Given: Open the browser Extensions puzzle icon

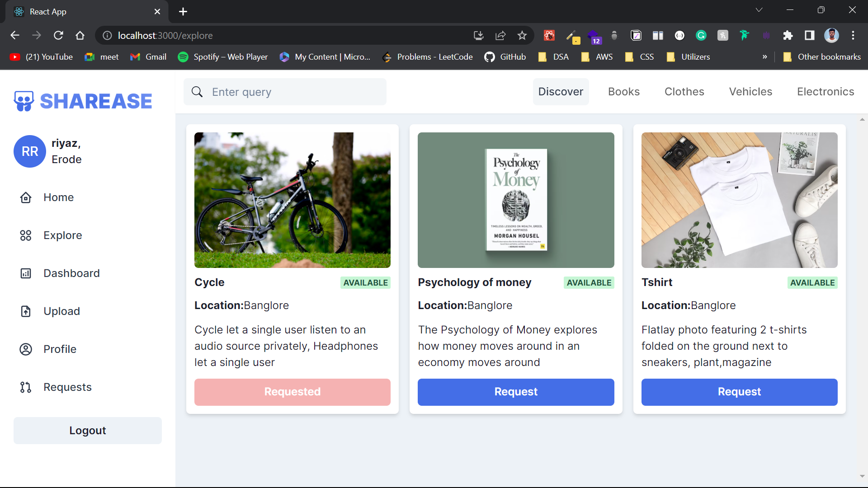Looking at the screenshot, I should [x=788, y=35].
